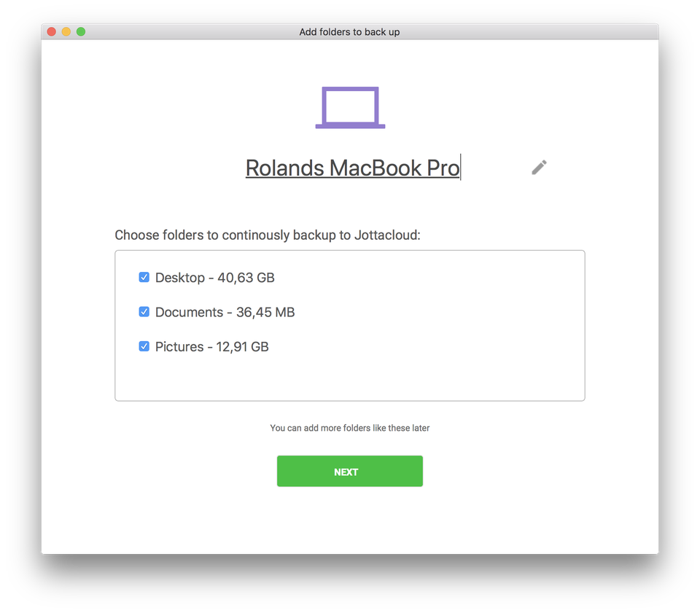Disable the Desktop folder backup

coord(144,277)
